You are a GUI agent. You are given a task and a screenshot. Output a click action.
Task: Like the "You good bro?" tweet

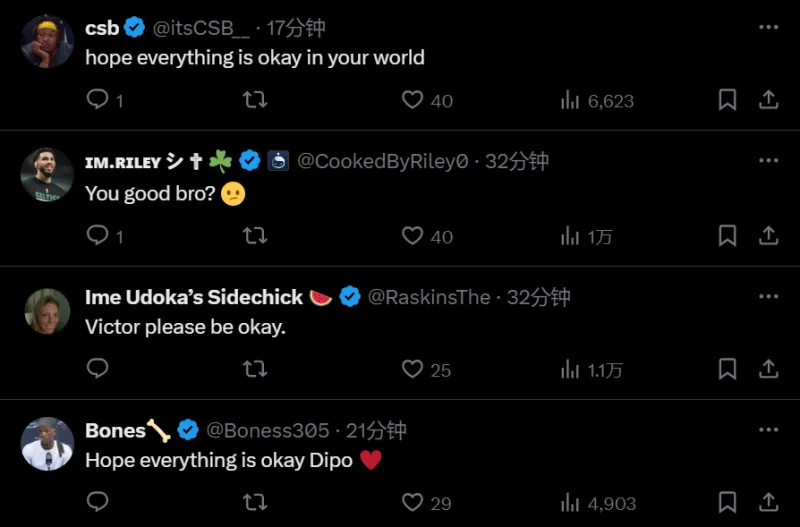(412, 236)
